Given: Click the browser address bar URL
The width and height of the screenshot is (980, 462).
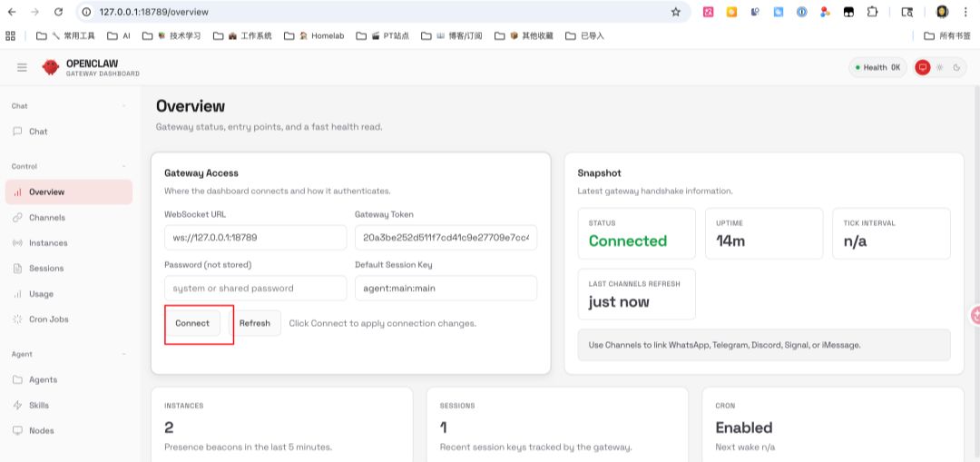Looking at the screenshot, I should pyautogui.click(x=153, y=12).
